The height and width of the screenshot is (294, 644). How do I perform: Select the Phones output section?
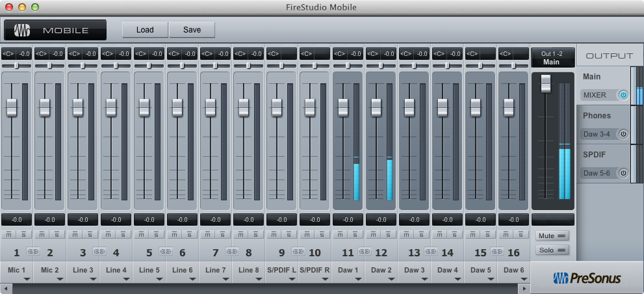click(603, 125)
